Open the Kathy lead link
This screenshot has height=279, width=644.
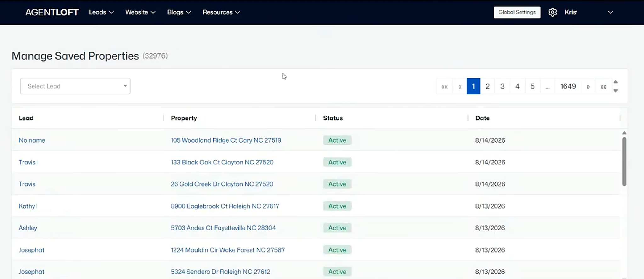27,206
